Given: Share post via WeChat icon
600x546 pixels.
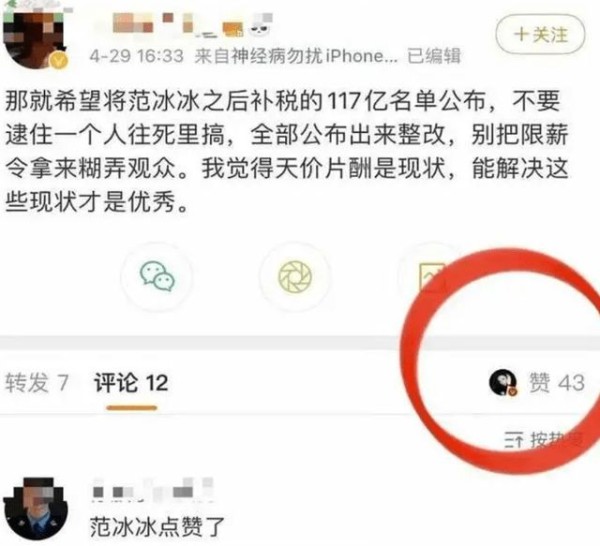Looking at the screenshot, I should click(x=157, y=276).
